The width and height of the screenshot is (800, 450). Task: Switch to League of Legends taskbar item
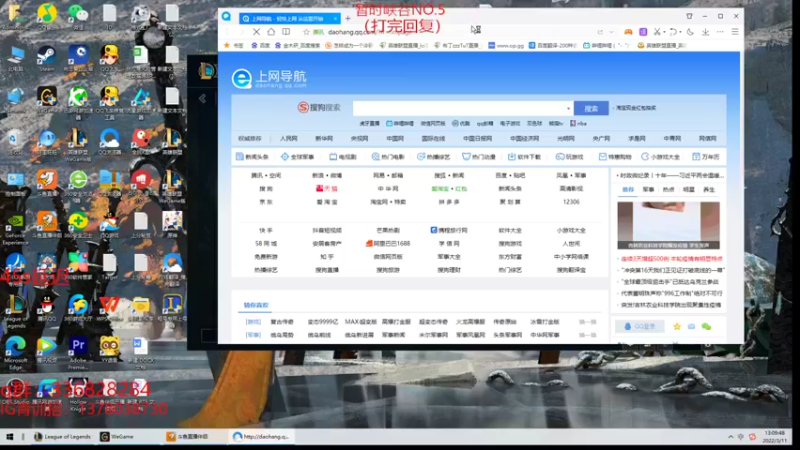[62, 437]
